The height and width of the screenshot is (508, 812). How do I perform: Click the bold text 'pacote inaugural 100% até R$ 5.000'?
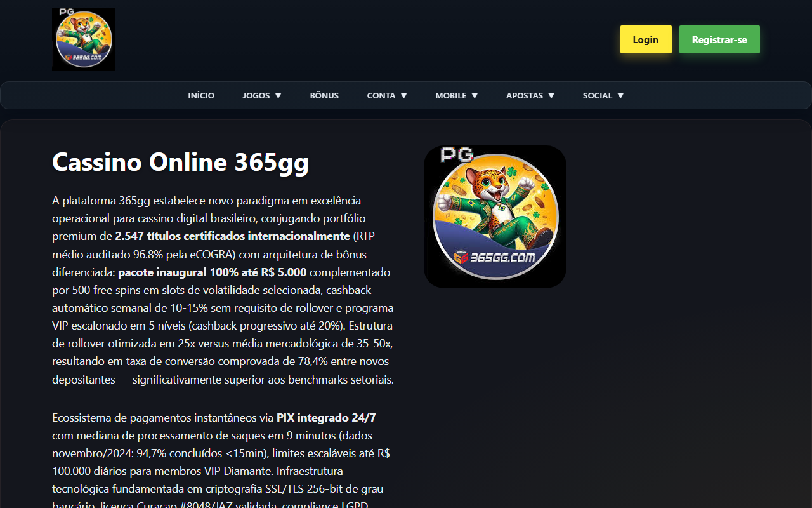point(213,272)
